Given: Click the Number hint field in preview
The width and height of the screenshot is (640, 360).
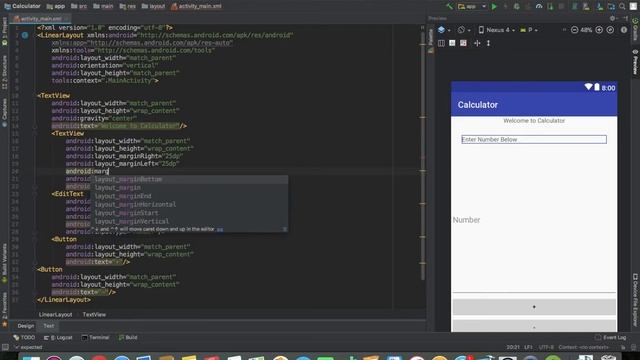Looking at the screenshot, I should 534,220.
